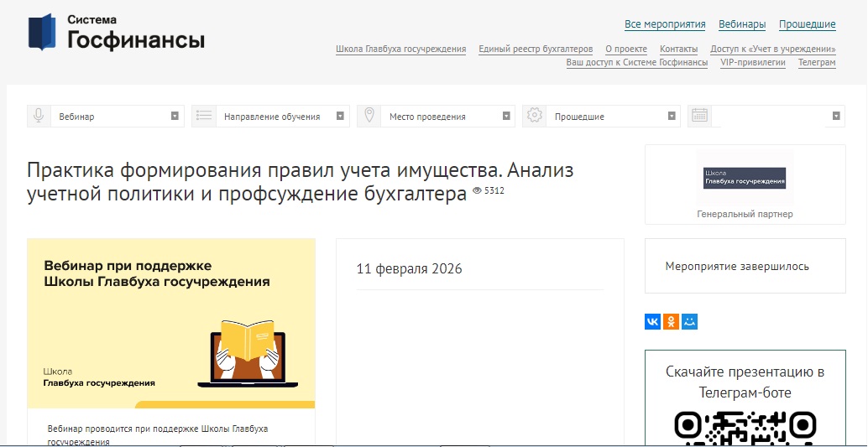Expand the Прошедшие status dropdown
The height and width of the screenshot is (447, 868).
coord(613,117)
